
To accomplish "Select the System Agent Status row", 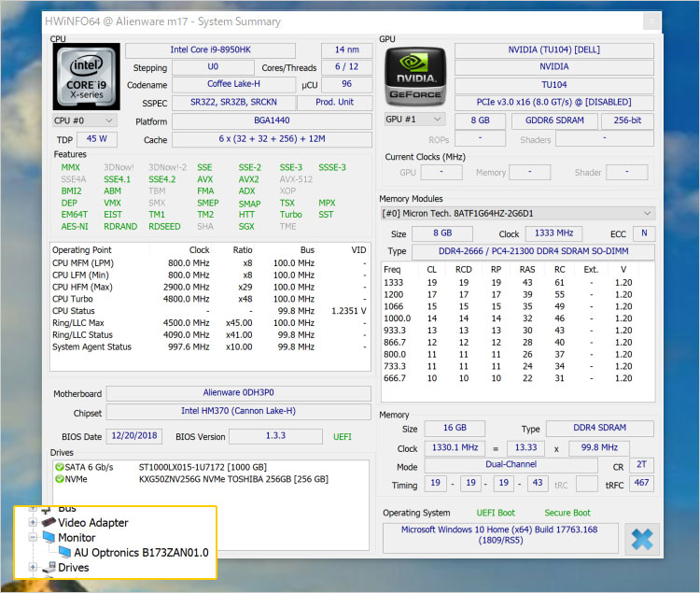I will (x=209, y=347).
